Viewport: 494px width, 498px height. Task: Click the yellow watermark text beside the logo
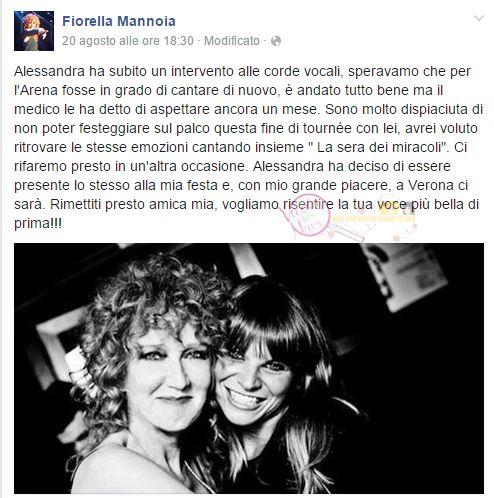click(x=374, y=218)
